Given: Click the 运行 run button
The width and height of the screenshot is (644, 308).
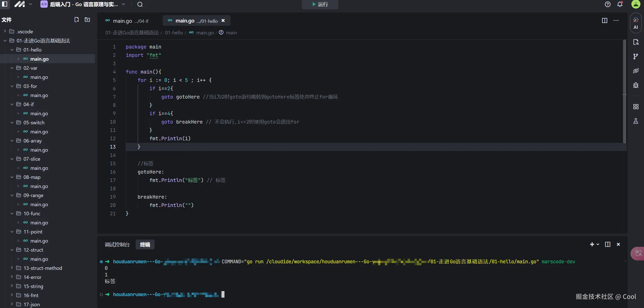Looking at the screenshot, I should (320, 4).
